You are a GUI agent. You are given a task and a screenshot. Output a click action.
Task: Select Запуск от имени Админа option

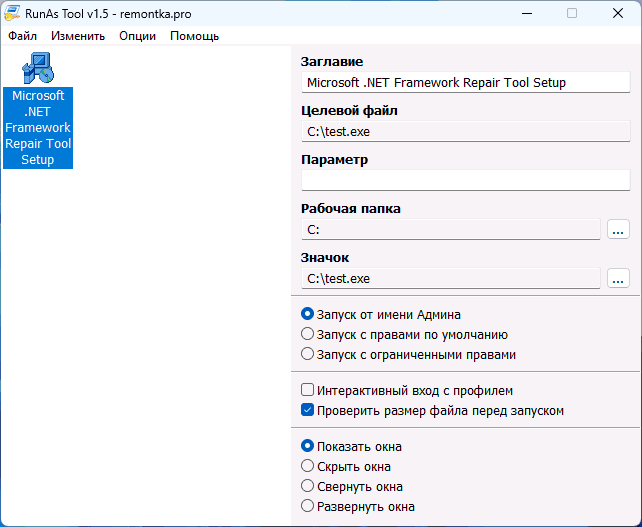coord(308,314)
